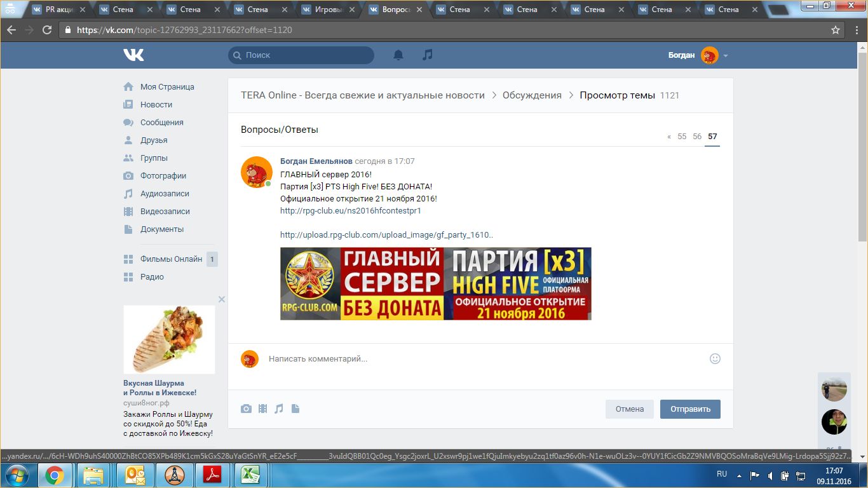Open rpg-club.eu/ns2016hfcontestpr1 link

[351, 211]
